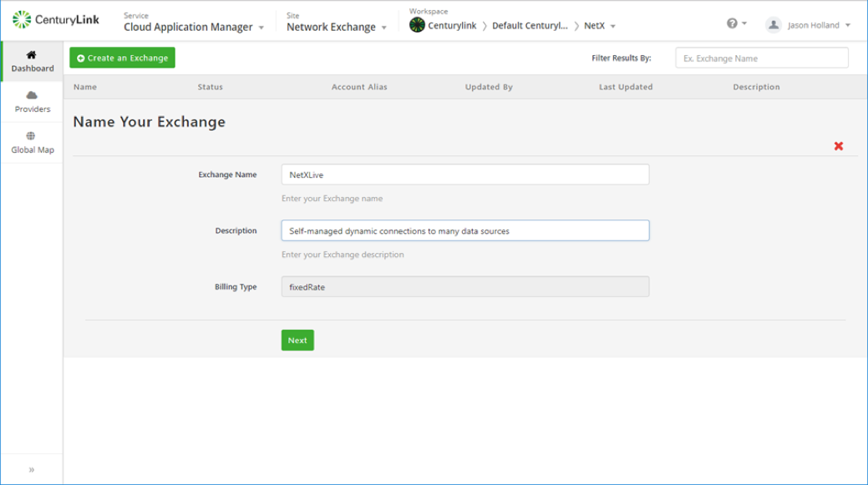This screenshot has width=868, height=485.
Task: Open the Cloud Application Manager service dropdown
Action: [x=194, y=27]
